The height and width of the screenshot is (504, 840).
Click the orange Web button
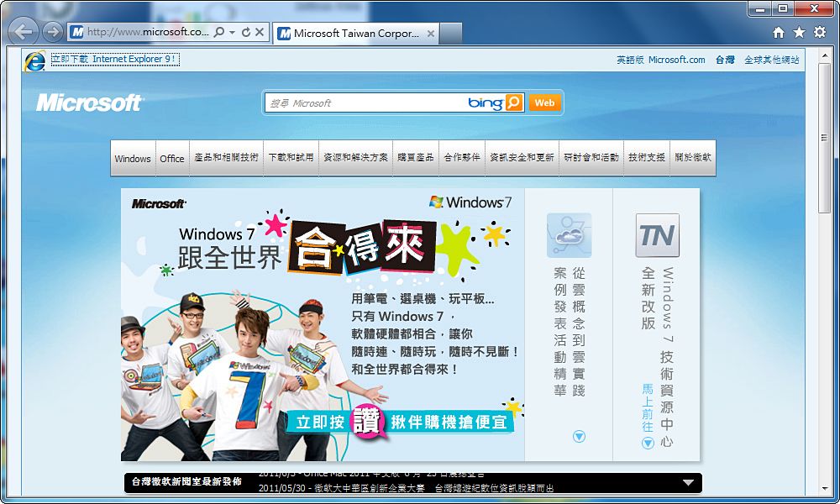pyautogui.click(x=544, y=102)
